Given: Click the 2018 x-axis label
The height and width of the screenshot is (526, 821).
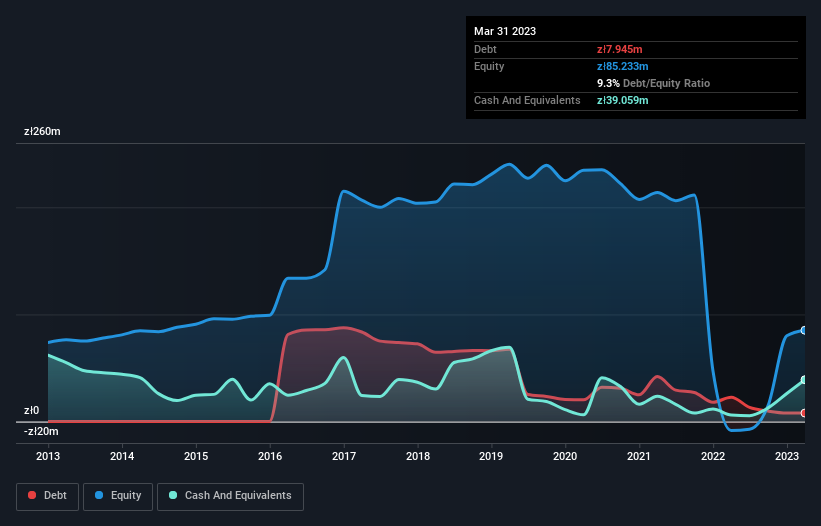Looking at the screenshot, I should [x=418, y=456].
